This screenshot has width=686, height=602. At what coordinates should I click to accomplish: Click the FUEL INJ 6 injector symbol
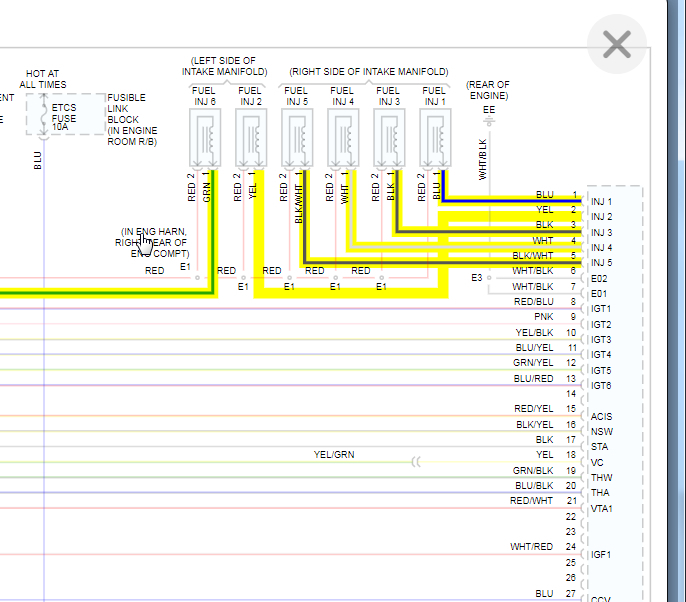pos(205,138)
